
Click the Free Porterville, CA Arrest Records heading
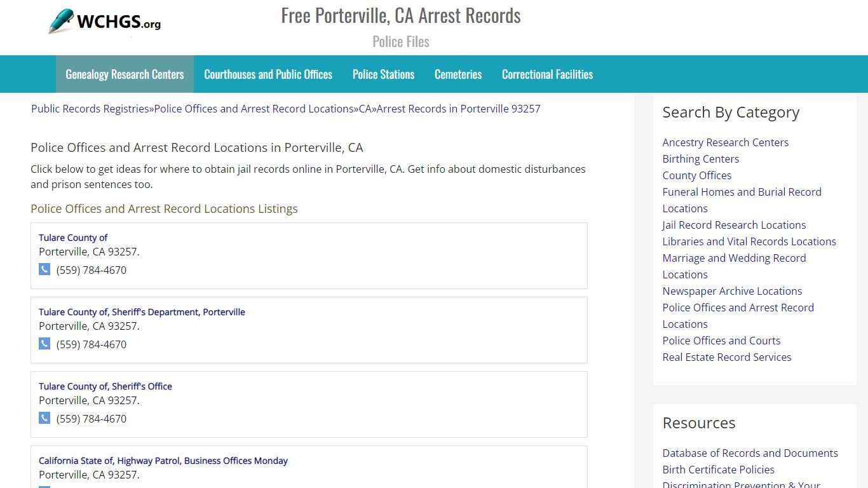401,15
